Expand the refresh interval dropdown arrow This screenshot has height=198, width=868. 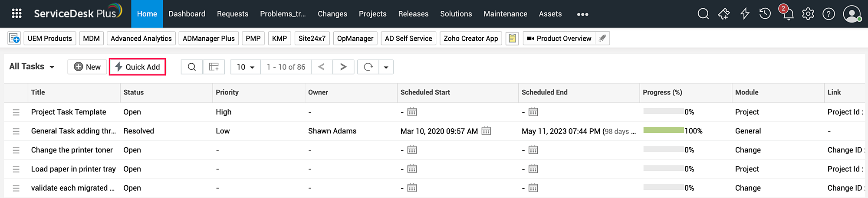tap(386, 67)
